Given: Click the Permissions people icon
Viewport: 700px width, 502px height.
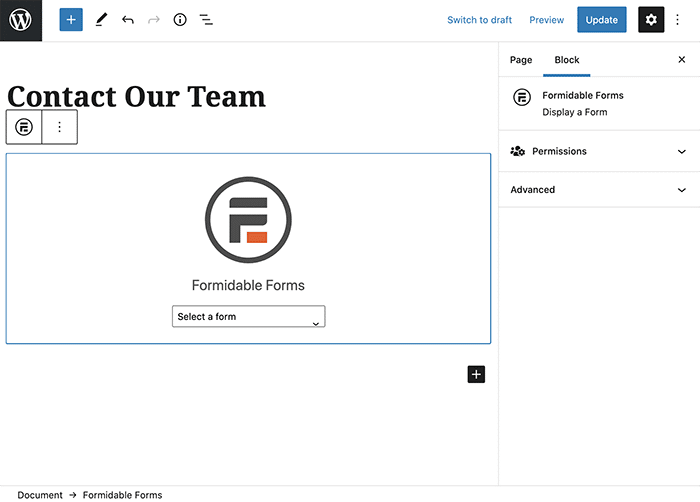Looking at the screenshot, I should (517, 151).
